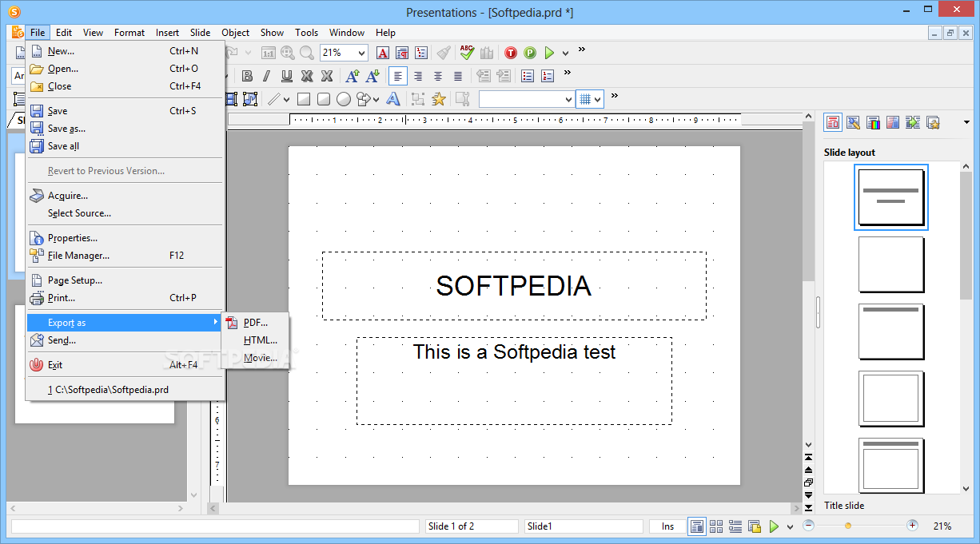Open the empty combo box in drawing toolbar
The height and width of the screenshot is (544, 980).
point(526,99)
